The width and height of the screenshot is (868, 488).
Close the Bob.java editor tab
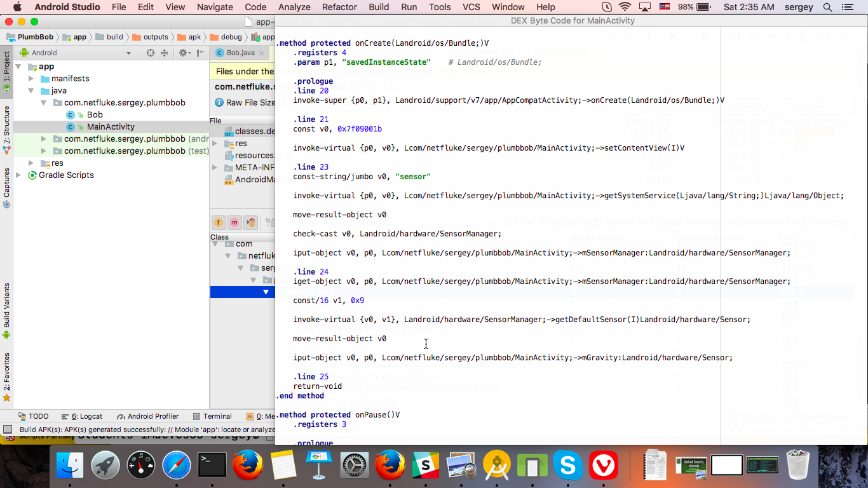[x=262, y=53]
